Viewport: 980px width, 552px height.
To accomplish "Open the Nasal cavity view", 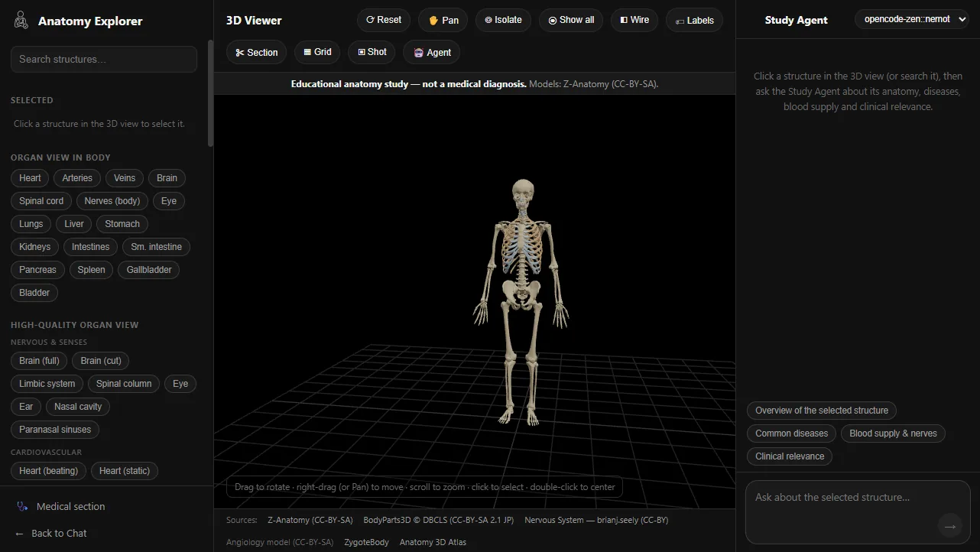I will tap(78, 407).
